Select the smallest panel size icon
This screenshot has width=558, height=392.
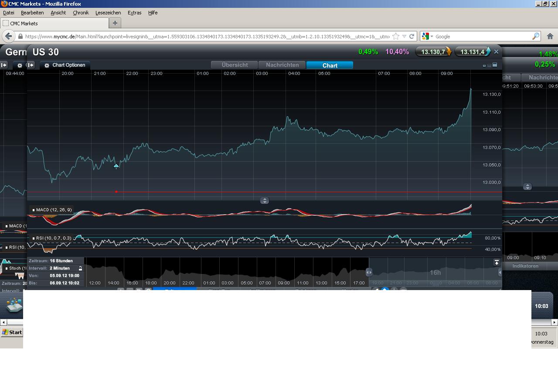click(x=484, y=66)
